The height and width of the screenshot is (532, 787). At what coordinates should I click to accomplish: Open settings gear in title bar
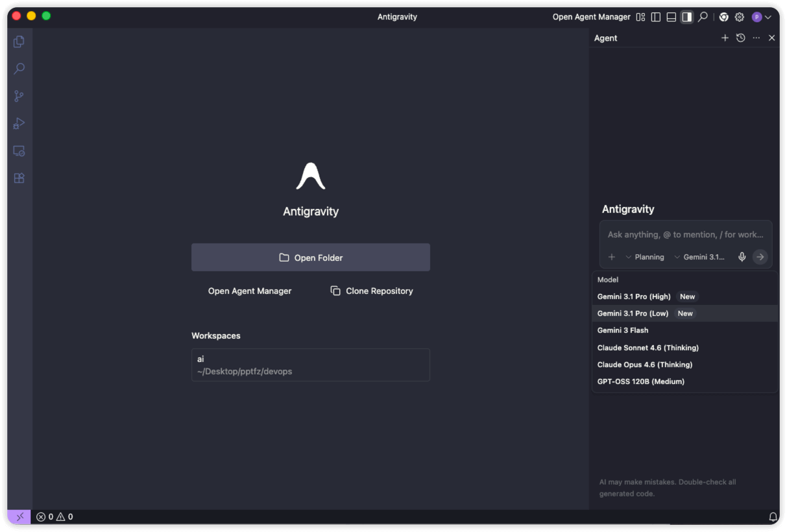739,17
